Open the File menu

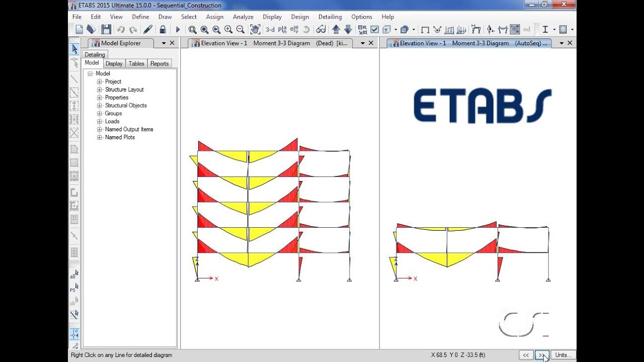point(77,17)
